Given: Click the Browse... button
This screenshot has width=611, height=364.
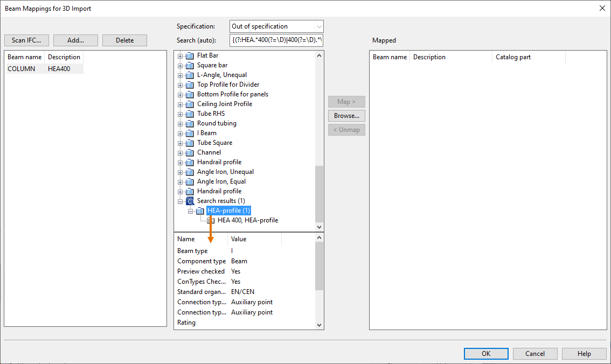Looking at the screenshot, I should pyautogui.click(x=346, y=116).
